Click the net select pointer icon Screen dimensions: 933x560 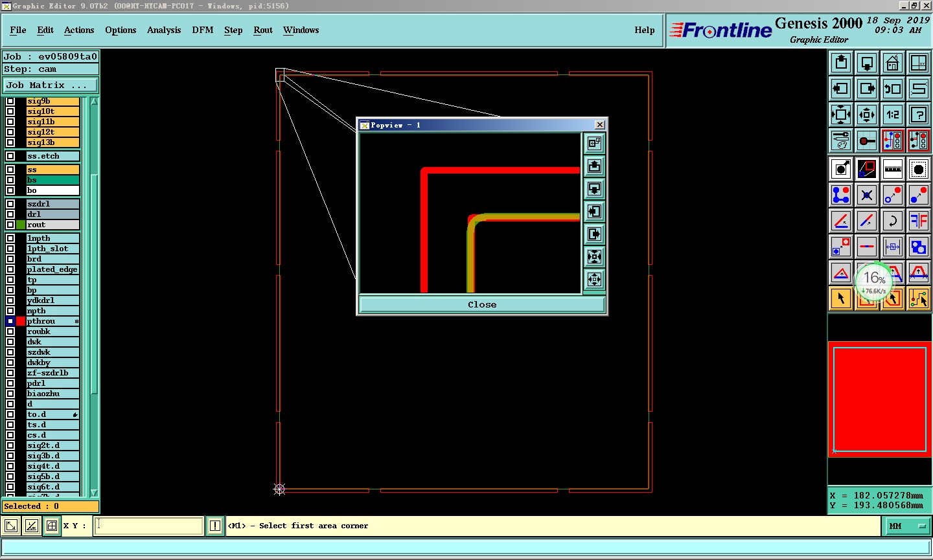pyautogui.click(x=919, y=298)
